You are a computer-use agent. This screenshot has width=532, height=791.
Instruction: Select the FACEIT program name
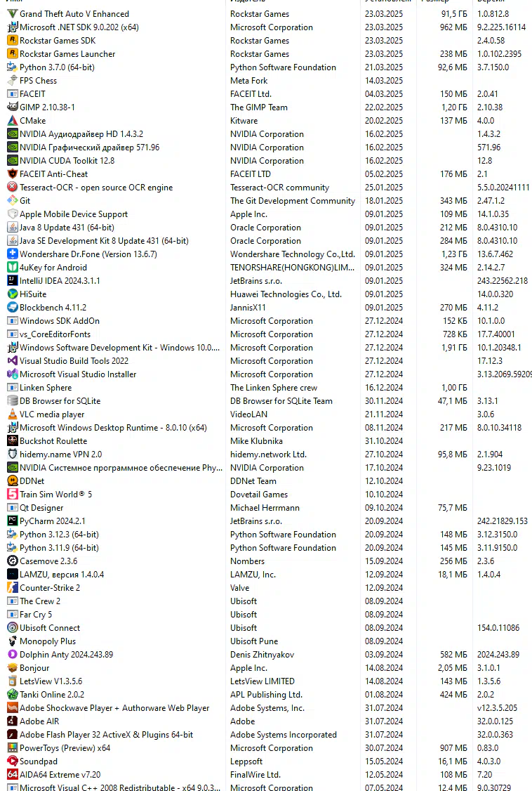(x=32, y=94)
